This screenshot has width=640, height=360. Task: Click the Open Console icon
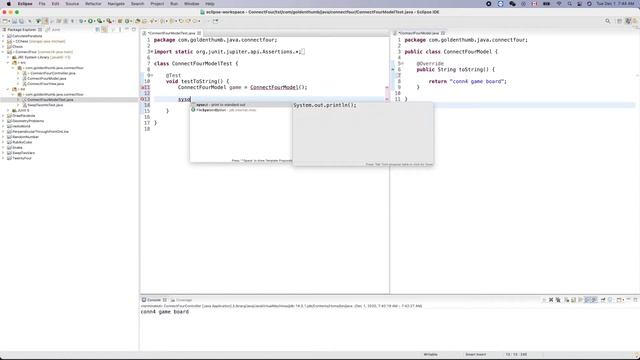click(619, 300)
